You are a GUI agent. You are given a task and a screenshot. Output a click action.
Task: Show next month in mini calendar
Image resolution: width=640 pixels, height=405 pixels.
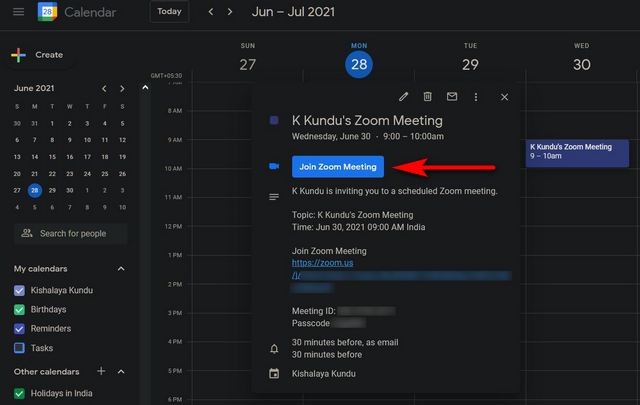point(122,88)
